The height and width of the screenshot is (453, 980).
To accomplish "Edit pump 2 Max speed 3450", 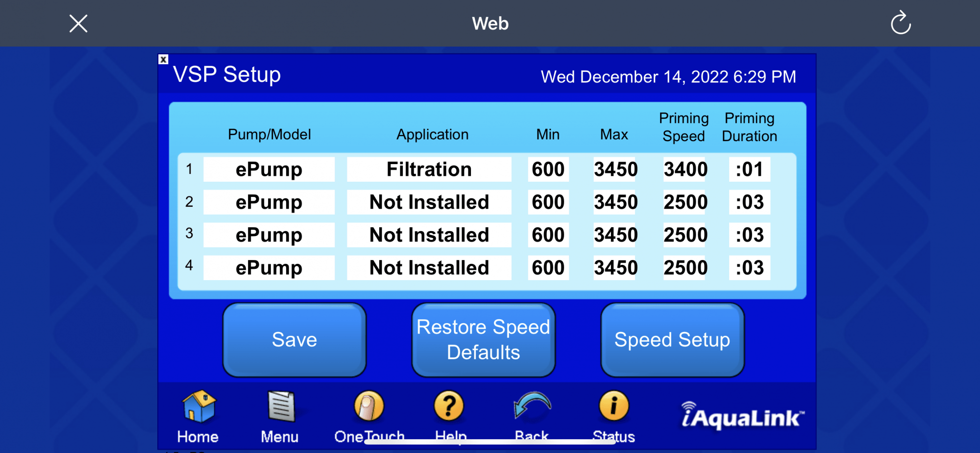I will pyautogui.click(x=615, y=202).
